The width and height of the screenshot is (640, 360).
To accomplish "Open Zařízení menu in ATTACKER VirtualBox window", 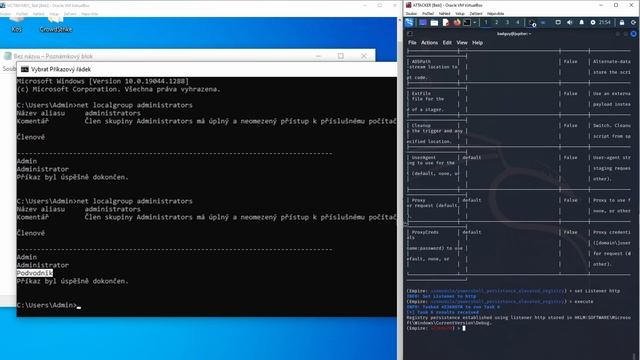I will [476, 13].
